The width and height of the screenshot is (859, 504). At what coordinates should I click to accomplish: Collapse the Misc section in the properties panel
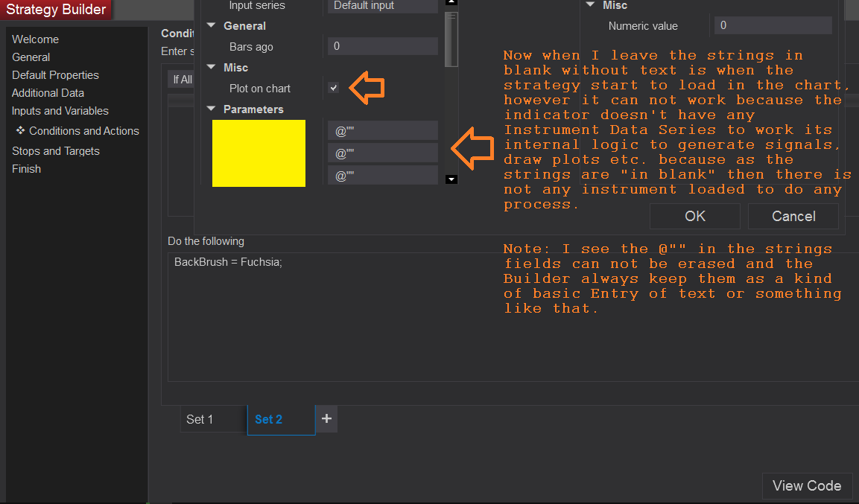211,67
